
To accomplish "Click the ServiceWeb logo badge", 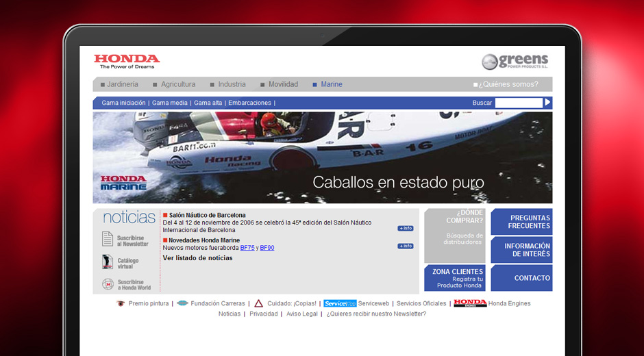I will pos(340,303).
